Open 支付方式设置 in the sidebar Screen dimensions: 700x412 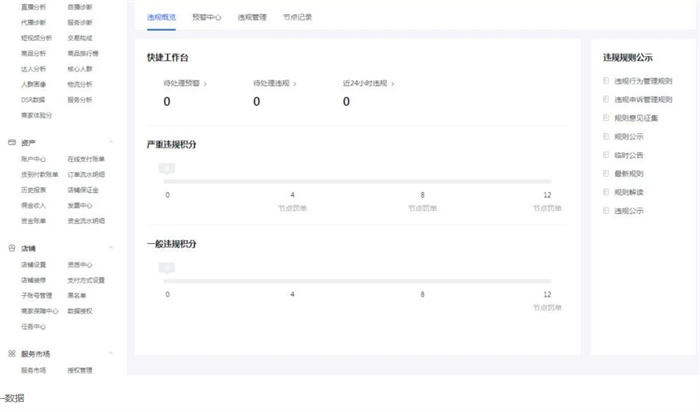tap(86, 280)
